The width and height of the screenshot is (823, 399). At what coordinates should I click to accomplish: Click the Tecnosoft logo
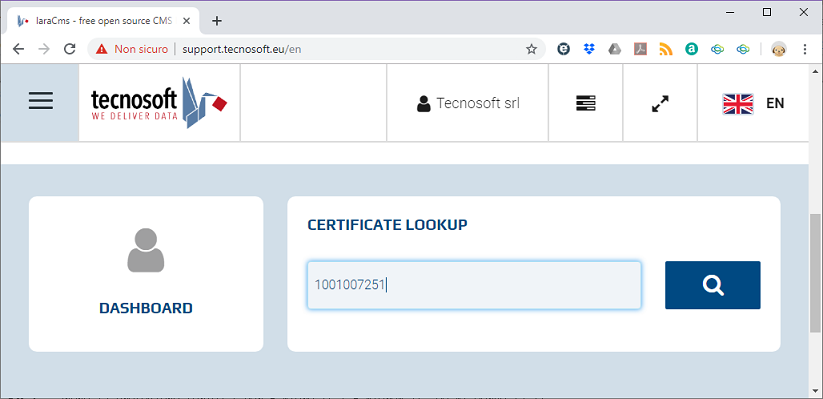[159, 103]
